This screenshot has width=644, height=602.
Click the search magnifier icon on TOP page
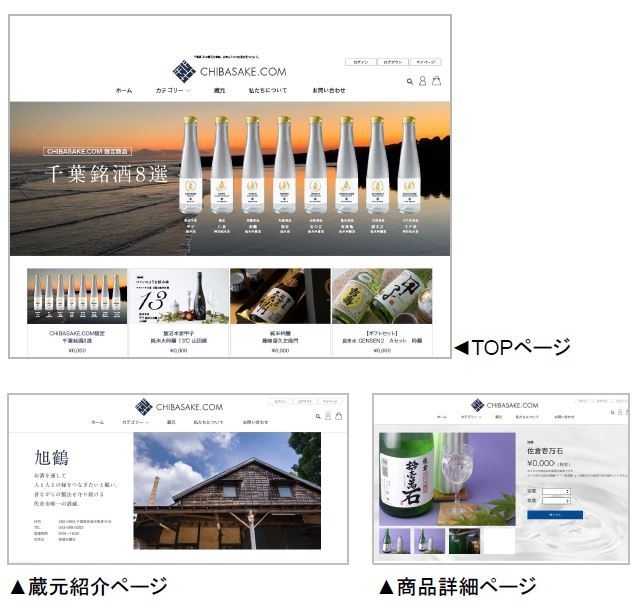[x=410, y=81]
